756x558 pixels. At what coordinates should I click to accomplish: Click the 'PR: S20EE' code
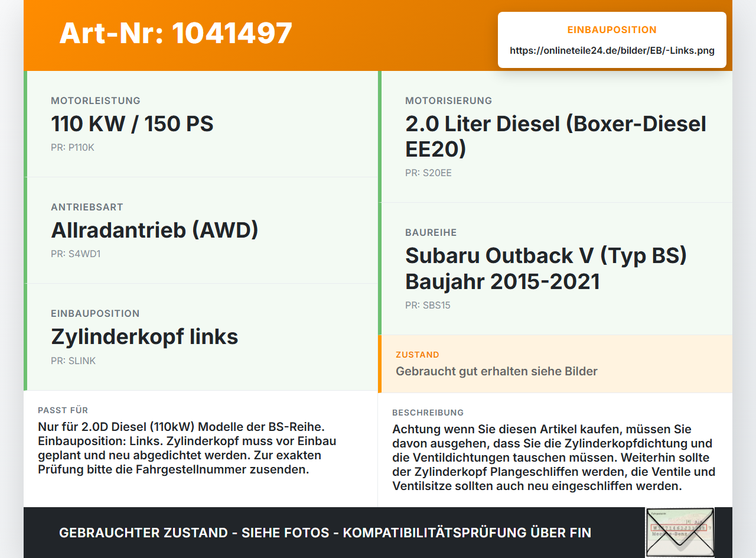[428, 173]
